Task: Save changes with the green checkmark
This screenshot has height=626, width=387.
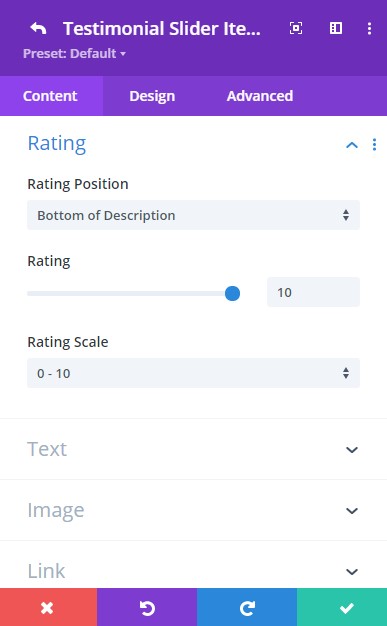Action: coord(342,607)
